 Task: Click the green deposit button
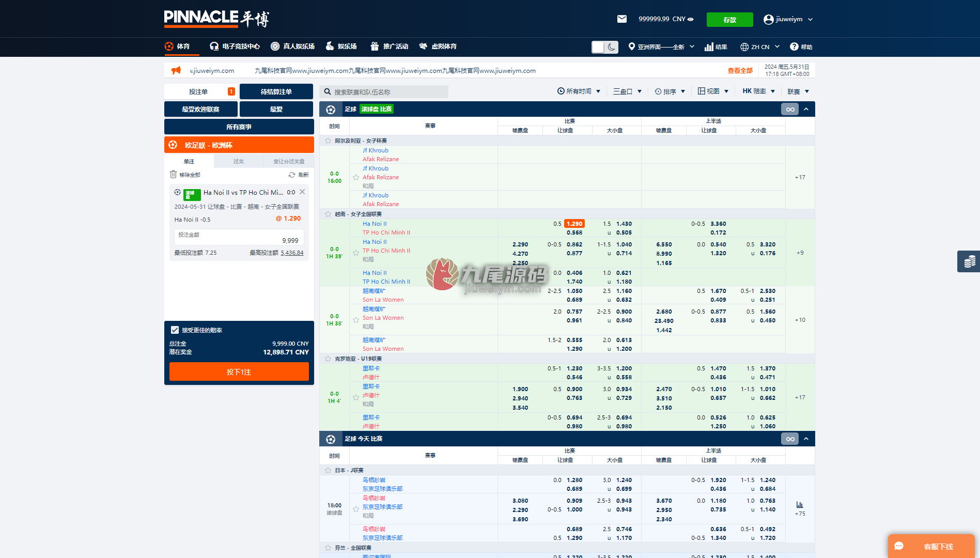(x=729, y=20)
